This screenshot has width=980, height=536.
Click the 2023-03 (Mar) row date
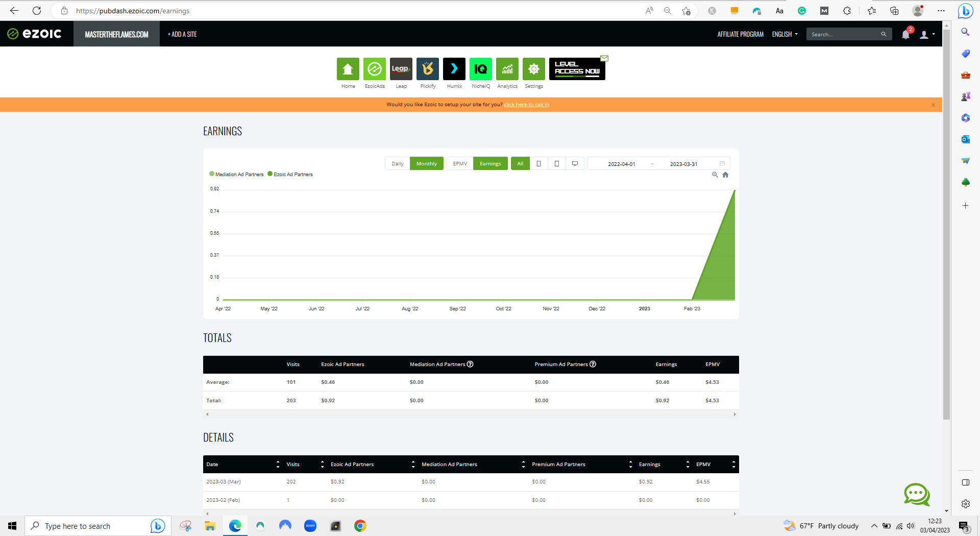click(x=223, y=481)
